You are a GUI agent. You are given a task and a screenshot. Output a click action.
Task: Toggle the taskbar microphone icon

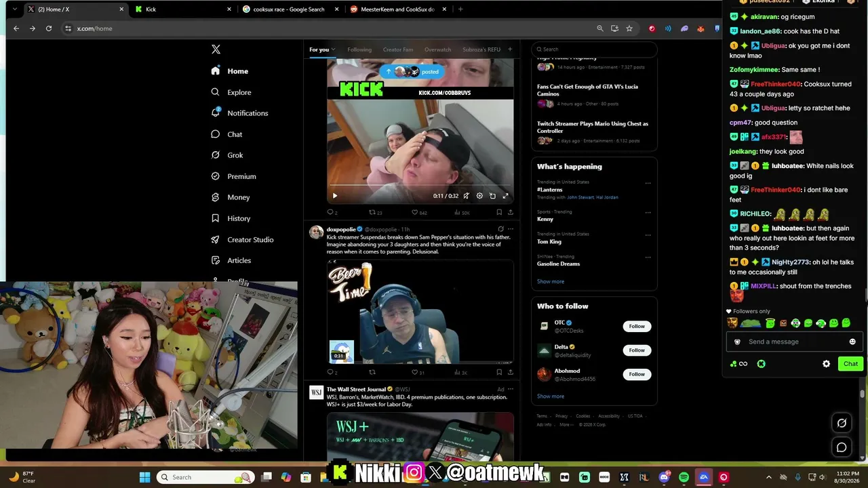(797, 477)
